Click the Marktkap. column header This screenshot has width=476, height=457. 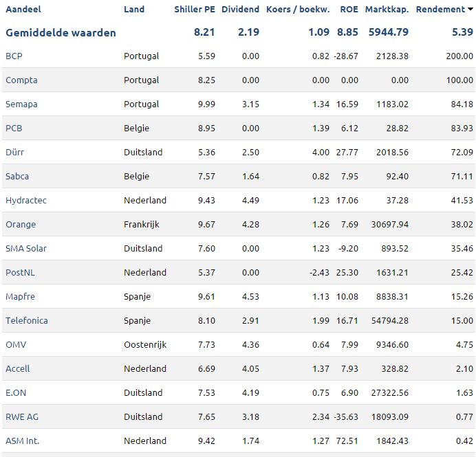coord(387,10)
